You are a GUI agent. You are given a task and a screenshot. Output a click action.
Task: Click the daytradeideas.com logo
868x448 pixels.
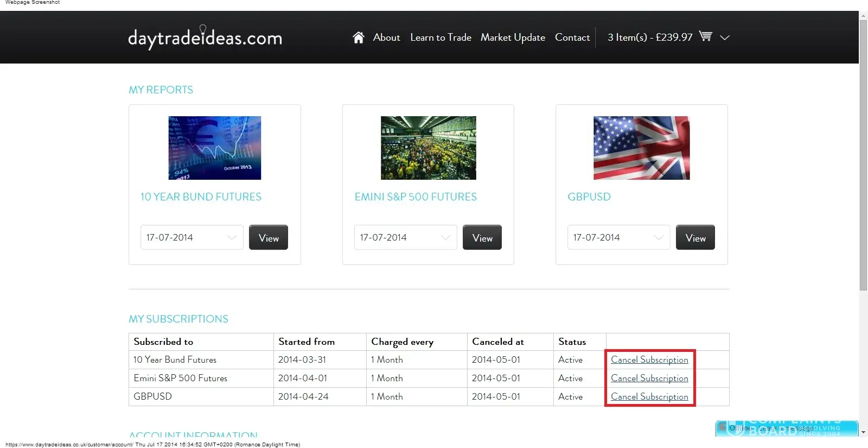(205, 37)
